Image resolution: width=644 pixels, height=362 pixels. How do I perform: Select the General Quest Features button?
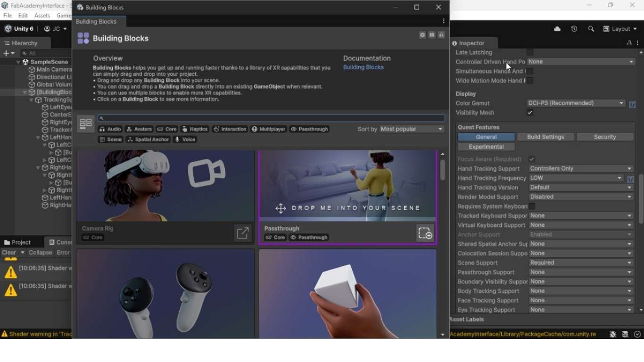(x=486, y=137)
